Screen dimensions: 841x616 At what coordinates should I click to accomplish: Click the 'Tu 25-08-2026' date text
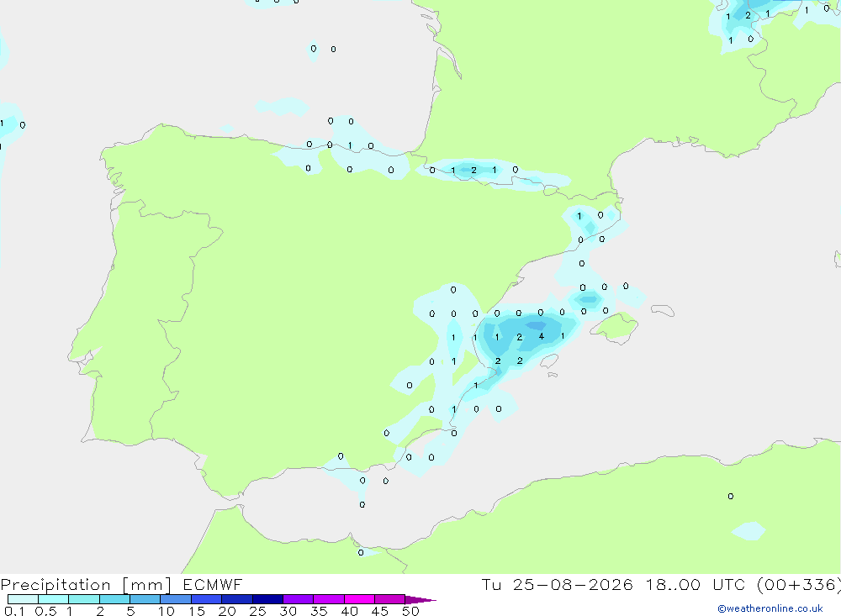pos(557,585)
